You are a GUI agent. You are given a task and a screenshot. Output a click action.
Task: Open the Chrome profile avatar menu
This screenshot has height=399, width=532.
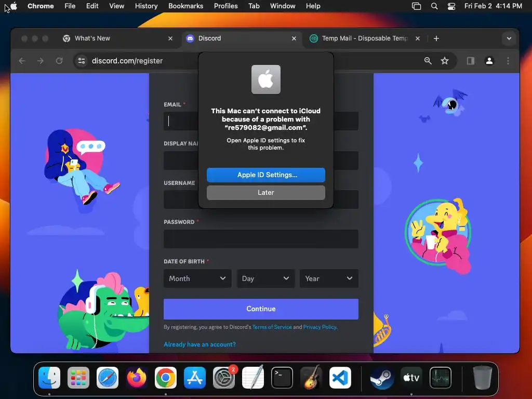tap(489, 61)
